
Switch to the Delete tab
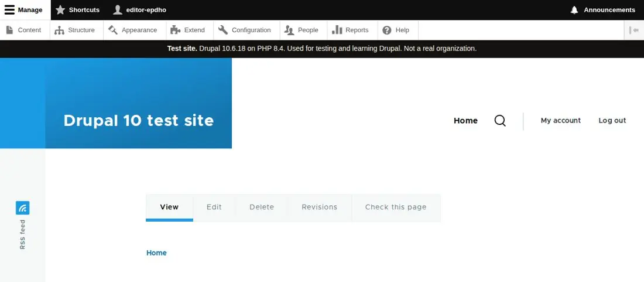pyautogui.click(x=262, y=208)
